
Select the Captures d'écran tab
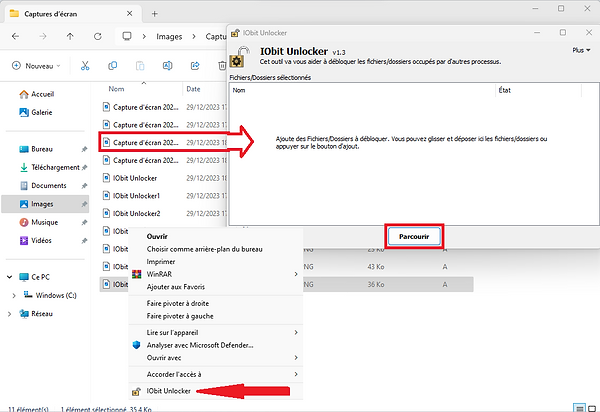73,14
